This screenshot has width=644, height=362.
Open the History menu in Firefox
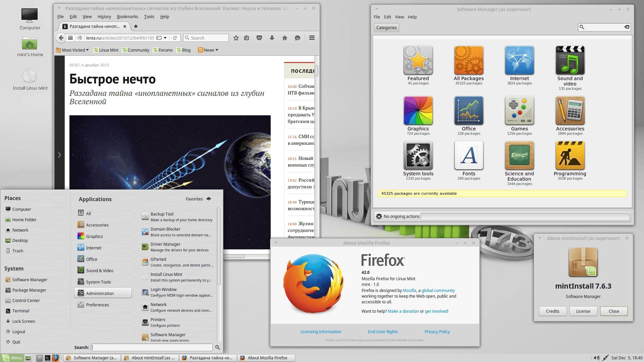click(x=104, y=16)
